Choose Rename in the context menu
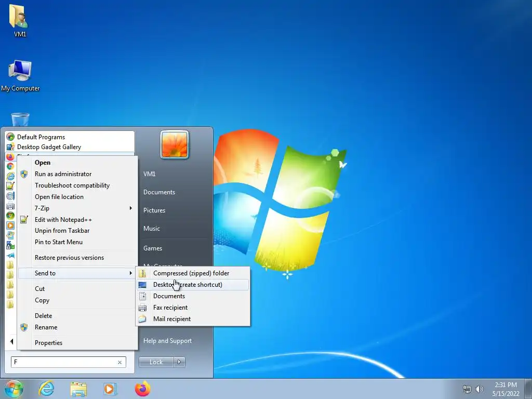532x399 pixels. coord(78,327)
